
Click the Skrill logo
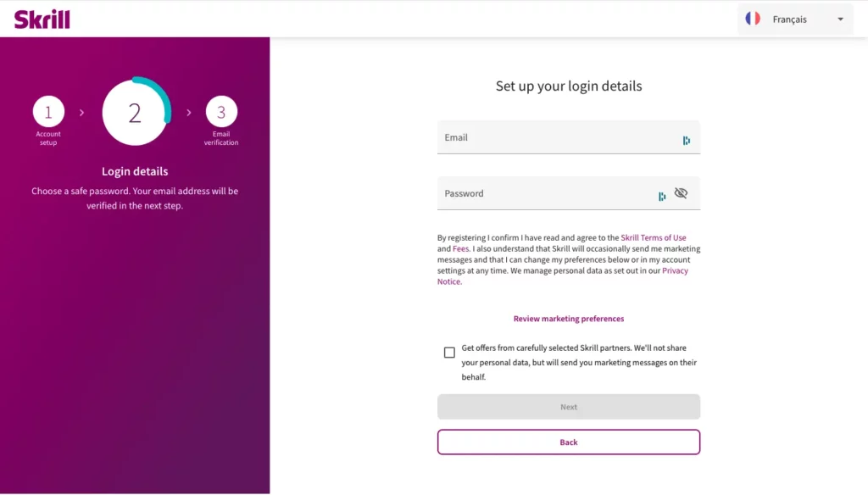[x=42, y=19]
